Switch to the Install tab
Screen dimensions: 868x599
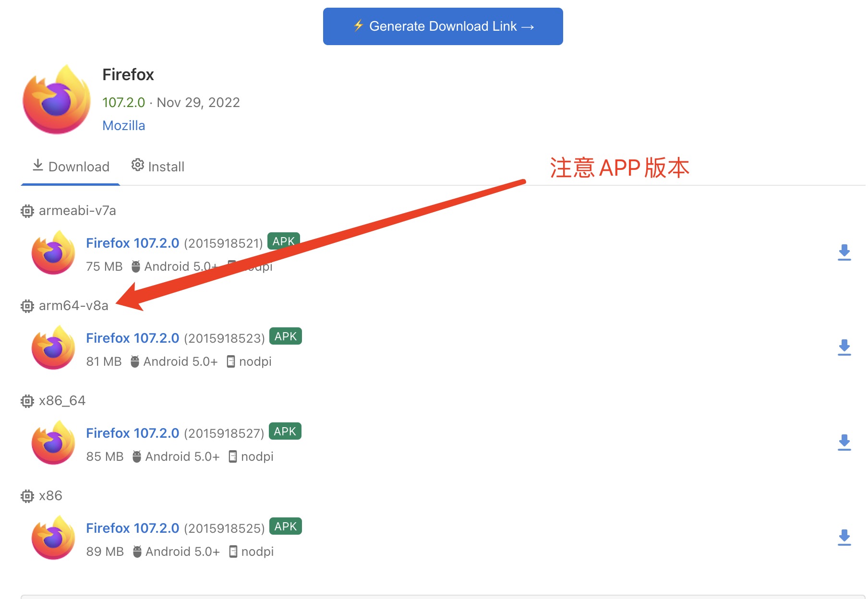(x=158, y=167)
